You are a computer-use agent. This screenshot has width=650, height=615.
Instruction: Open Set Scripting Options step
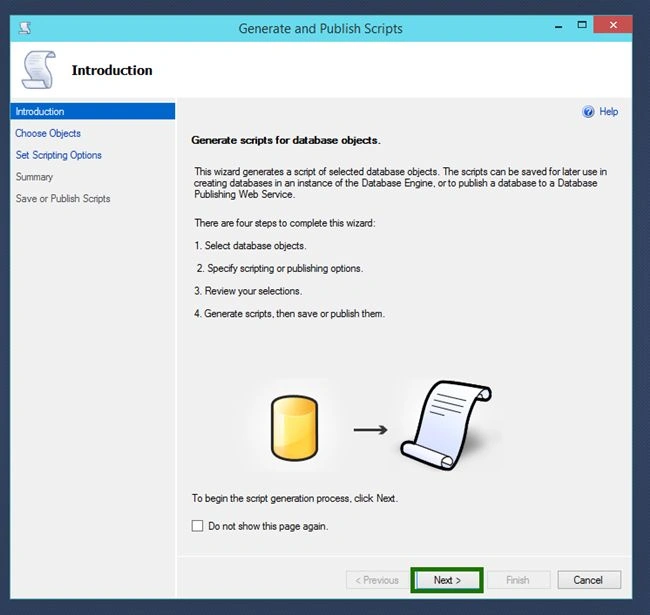[x=58, y=155]
